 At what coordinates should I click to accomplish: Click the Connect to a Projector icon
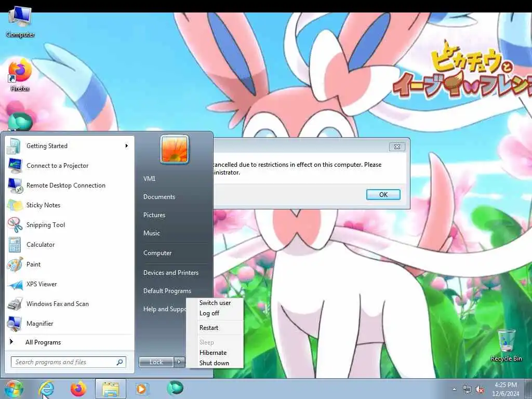(x=15, y=166)
